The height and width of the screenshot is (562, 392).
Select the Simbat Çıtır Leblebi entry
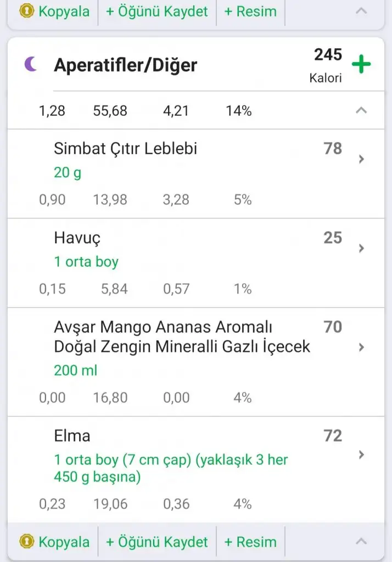[x=126, y=149]
